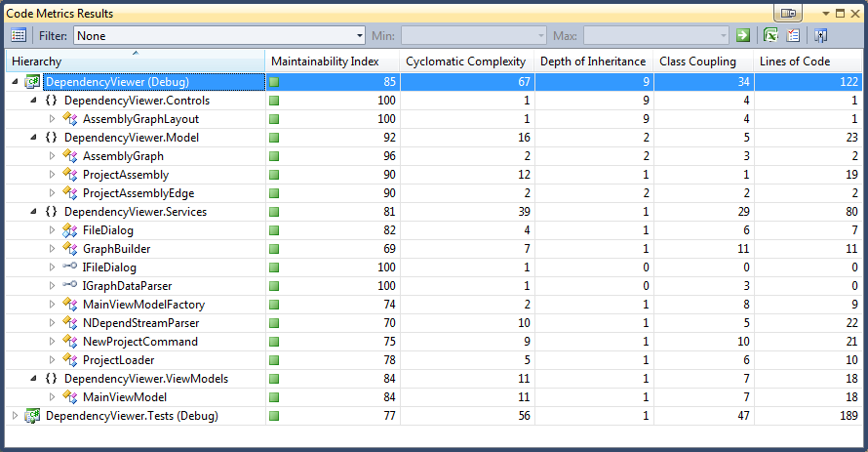The width and height of the screenshot is (868, 452).
Task: Click the window position toggle in title bar
Action: (788, 13)
